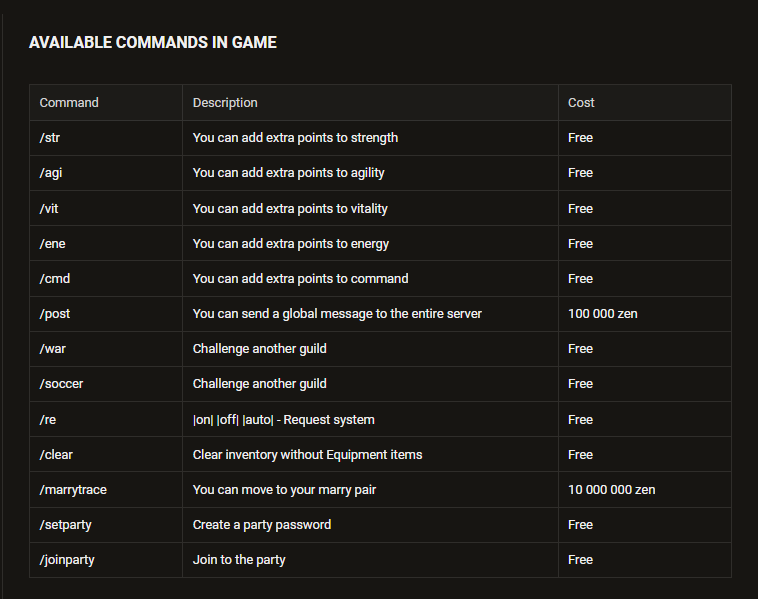Click the Description column header
This screenshot has width=758, height=599.
pos(370,102)
